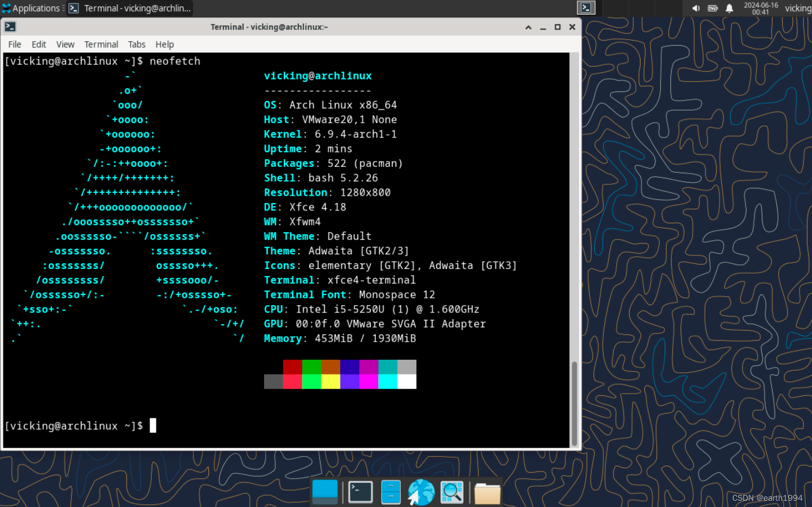Click the 'Host: VMware20,1 None' line

coord(330,120)
